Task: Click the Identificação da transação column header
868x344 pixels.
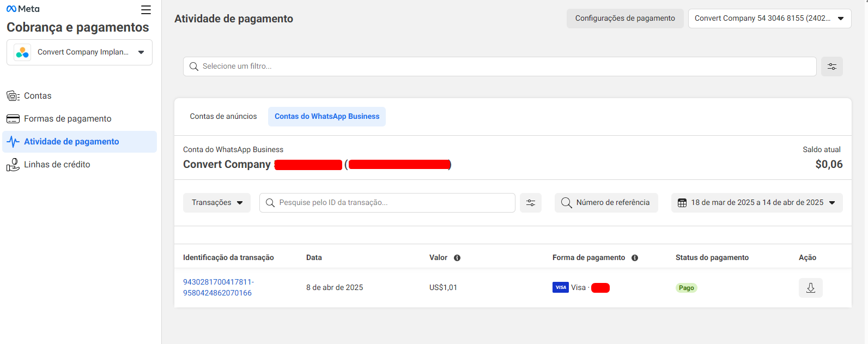Action: 228,258
